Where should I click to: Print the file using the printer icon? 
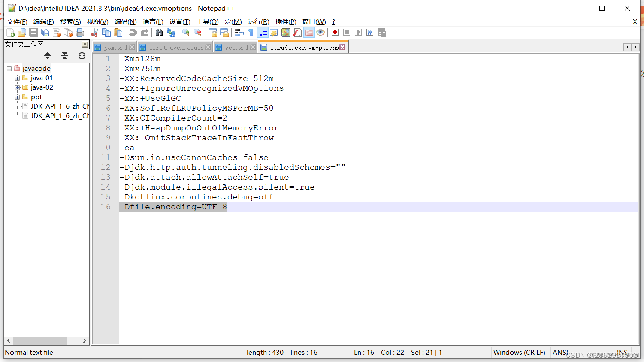tap(80, 32)
